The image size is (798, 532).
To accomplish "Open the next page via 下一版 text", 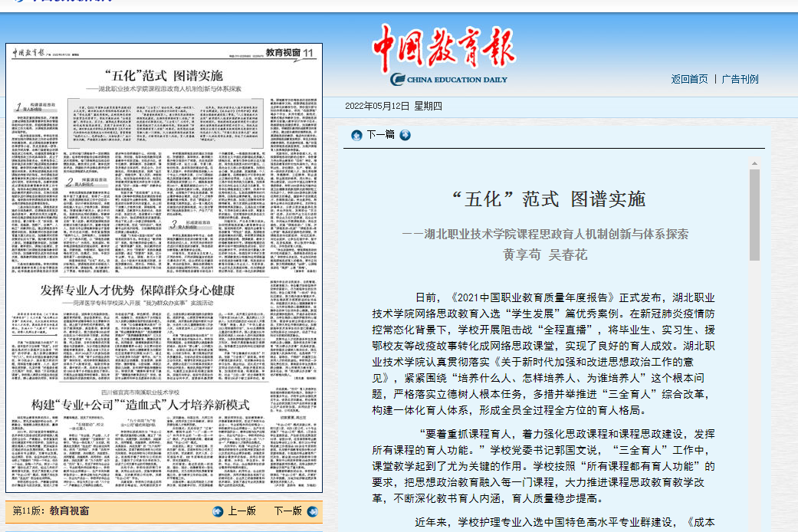I will [287, 511].
